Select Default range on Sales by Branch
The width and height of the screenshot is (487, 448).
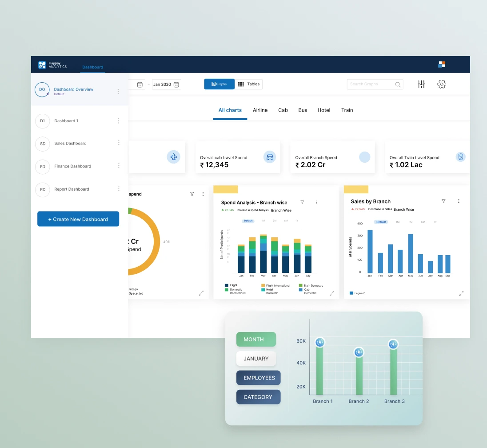[x=381, y=222]
